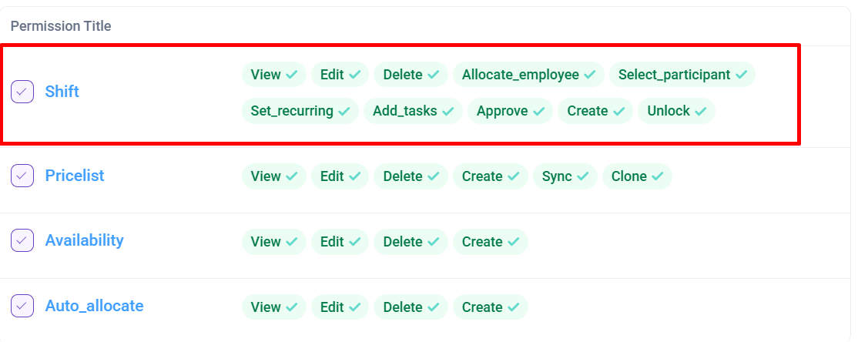The height and width of the screenshot is (342, 868).
Task: Click the Pricelist Clone permission chip
Action: tap(636, 176)
